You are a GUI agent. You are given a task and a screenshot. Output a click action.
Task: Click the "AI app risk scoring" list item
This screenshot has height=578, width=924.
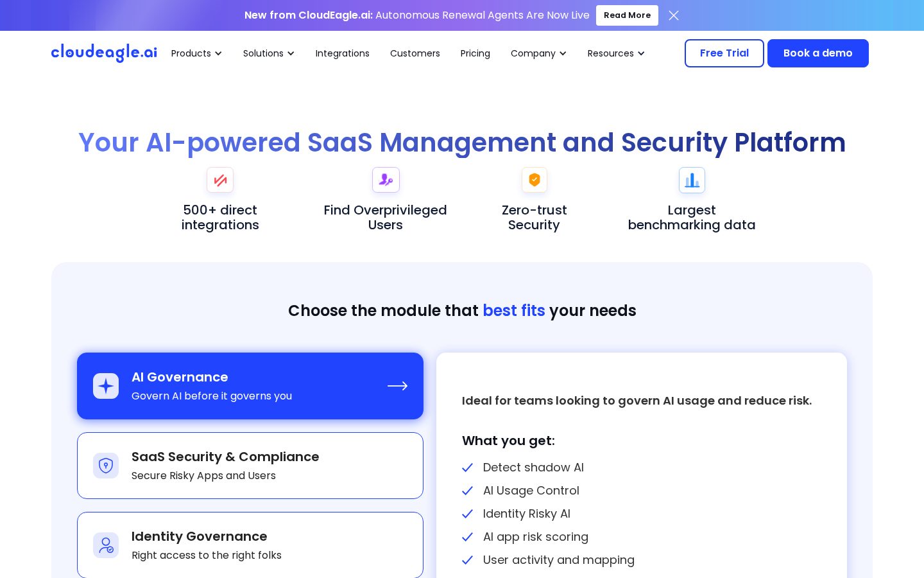pos(536,537)
